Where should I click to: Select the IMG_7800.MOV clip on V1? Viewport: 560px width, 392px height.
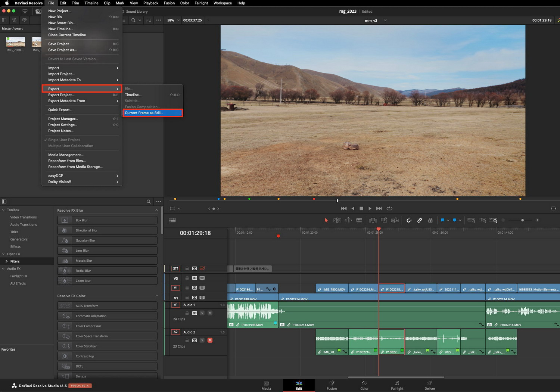[x=332, y=289]
